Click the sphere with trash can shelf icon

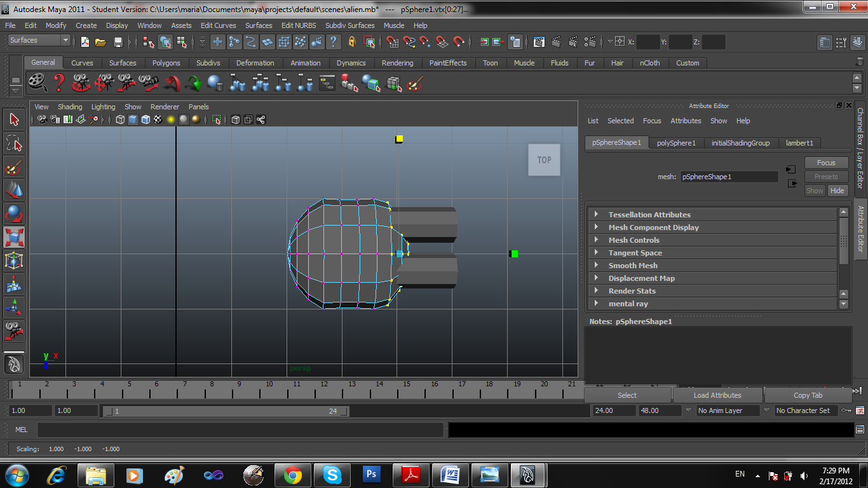pyautogui.click(x=215, y=83)
